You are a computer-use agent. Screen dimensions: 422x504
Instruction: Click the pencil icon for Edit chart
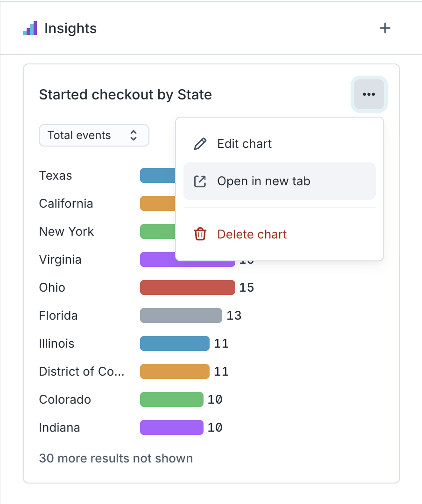[x=200, y=144]
